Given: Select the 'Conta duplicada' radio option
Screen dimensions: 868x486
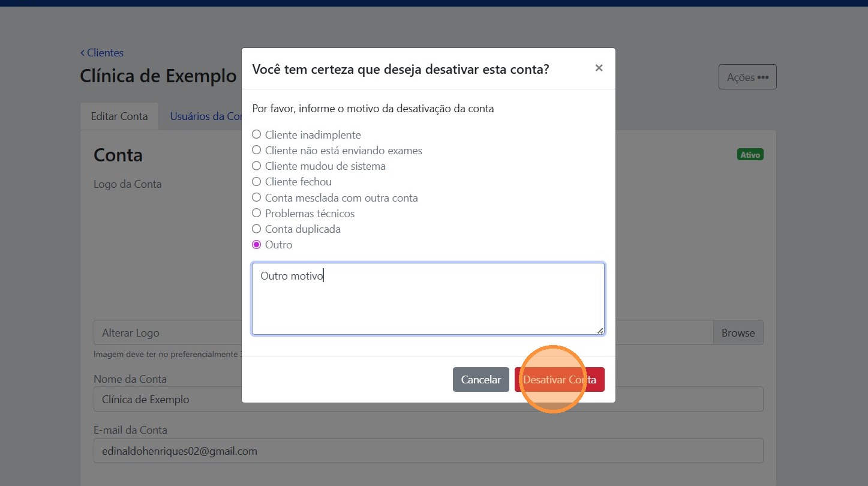Looking at the screenshot, I should [x=257, y=229].
